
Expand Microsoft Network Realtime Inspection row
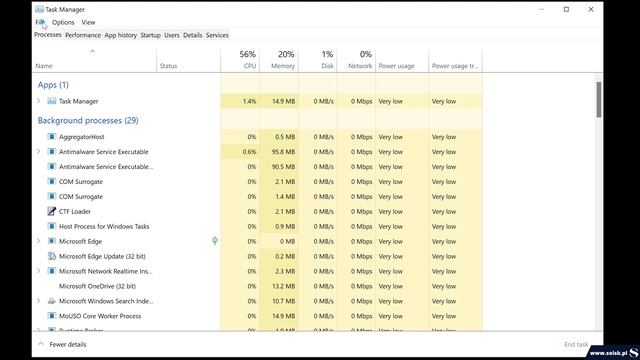click(39, 271)
